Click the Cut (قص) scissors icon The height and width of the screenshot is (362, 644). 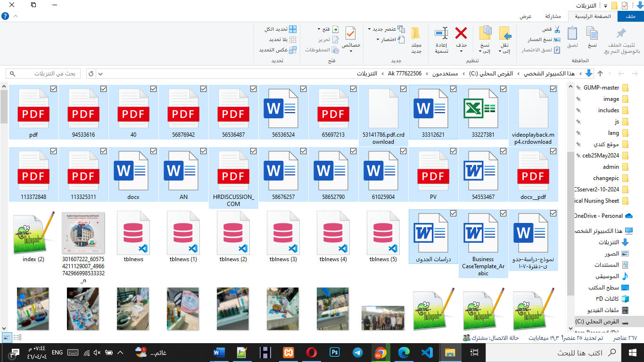pos(557,29)
